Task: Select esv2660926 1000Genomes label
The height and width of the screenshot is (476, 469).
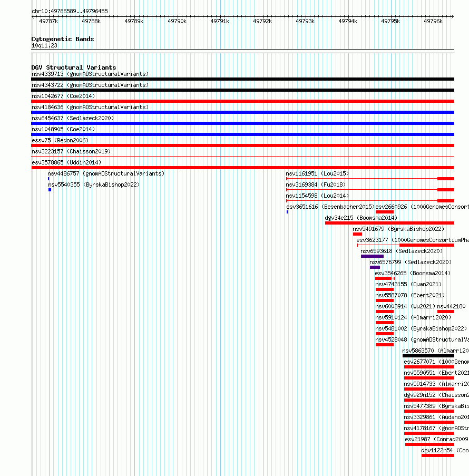Action: point(422,207)
